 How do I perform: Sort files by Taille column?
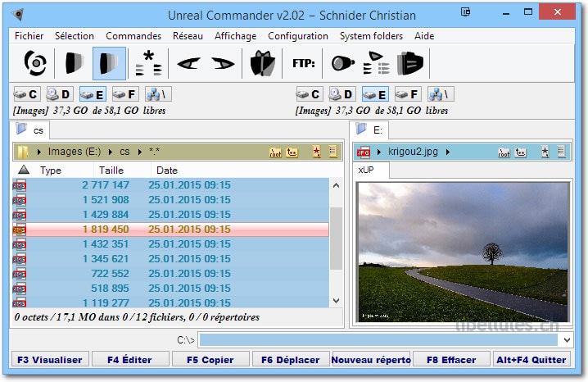coord(111,171)
